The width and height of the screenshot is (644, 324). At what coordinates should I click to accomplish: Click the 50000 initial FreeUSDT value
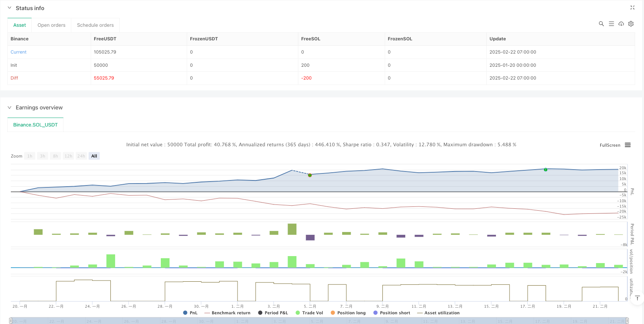101,65
